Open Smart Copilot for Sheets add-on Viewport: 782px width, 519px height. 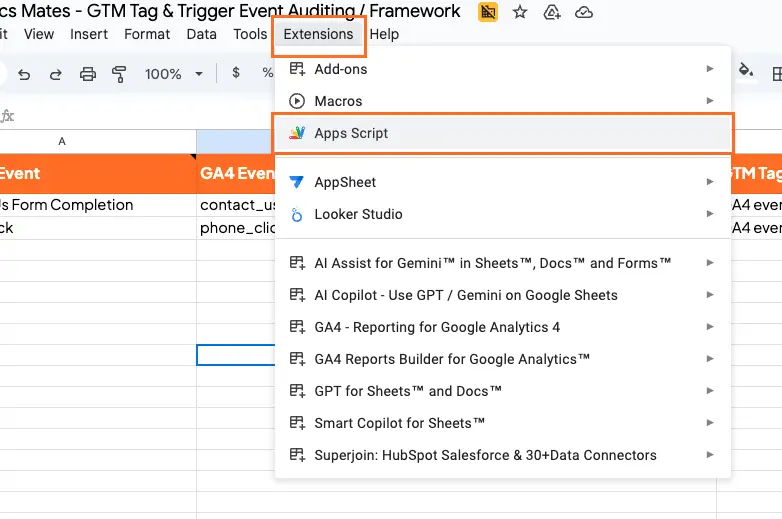503,423
